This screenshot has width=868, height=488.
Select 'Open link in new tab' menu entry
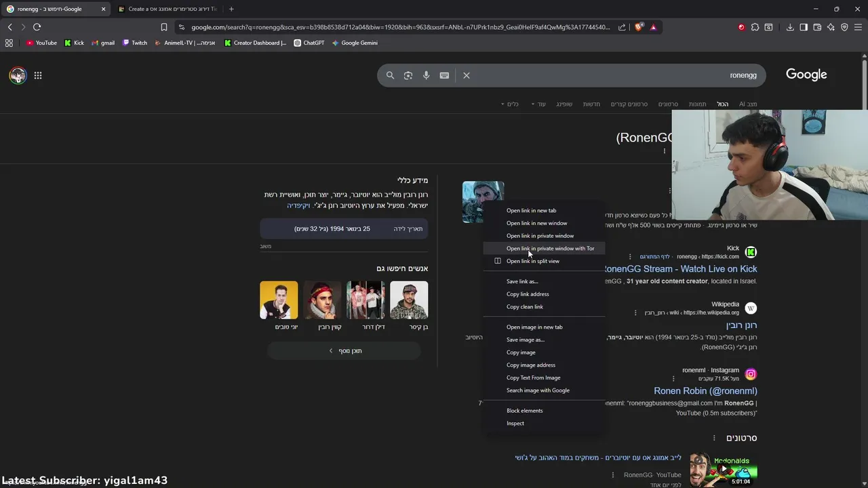[544, 210]
